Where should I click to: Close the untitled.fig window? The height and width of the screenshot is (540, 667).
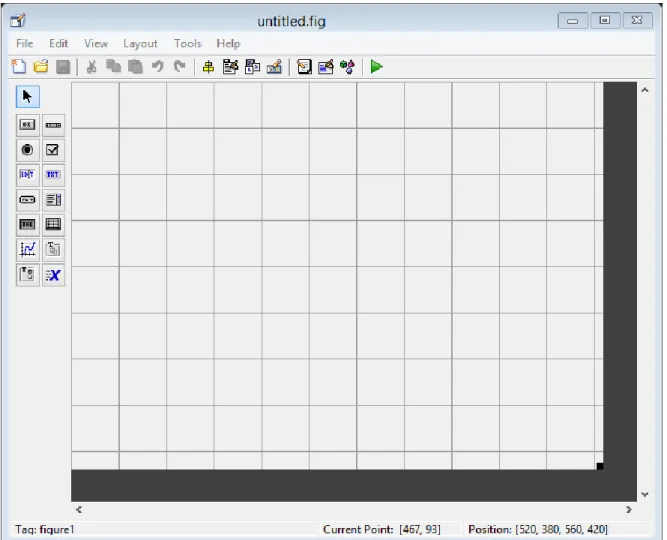coord(637,20)
